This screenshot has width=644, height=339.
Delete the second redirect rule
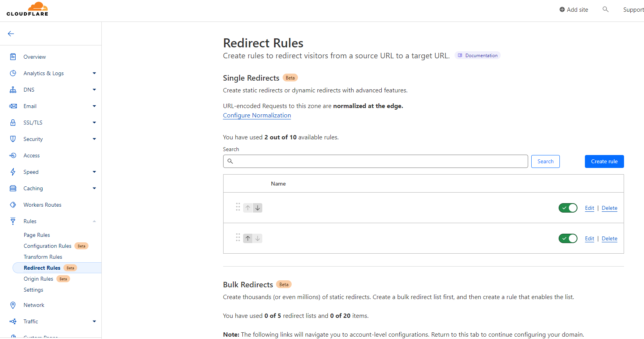[x=609, y=238]
